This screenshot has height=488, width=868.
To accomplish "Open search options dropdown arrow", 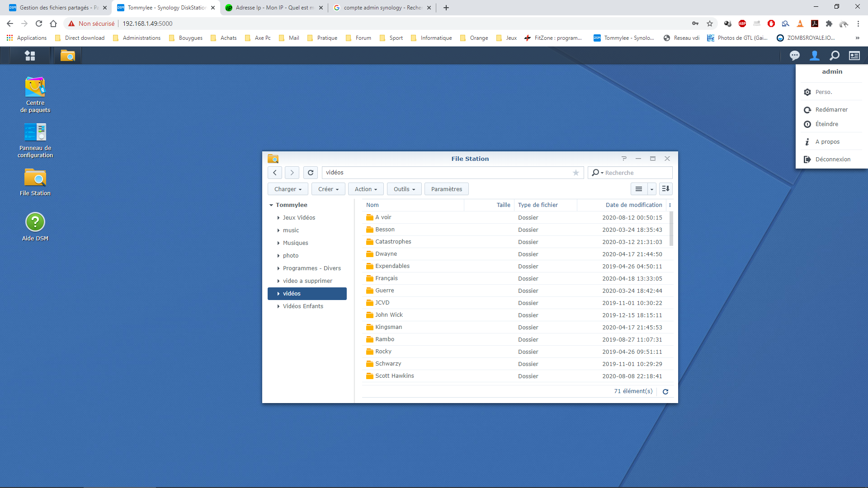I will [x=602, y=173].
